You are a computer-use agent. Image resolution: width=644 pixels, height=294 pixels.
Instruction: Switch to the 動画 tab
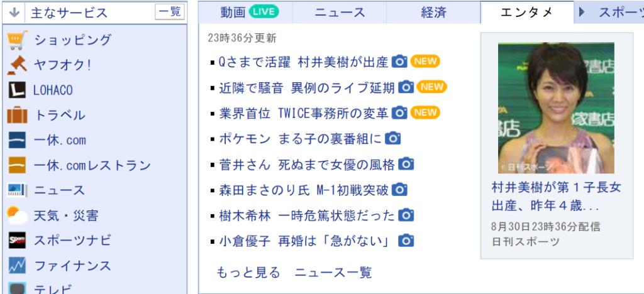pos(246,13)
